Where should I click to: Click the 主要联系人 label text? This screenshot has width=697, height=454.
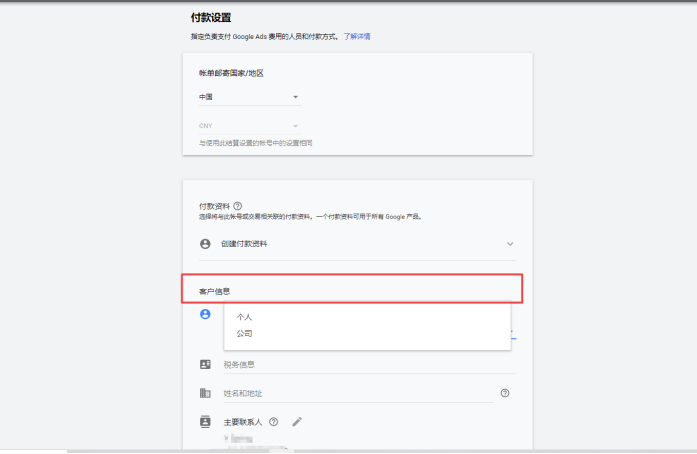(243, 422)
